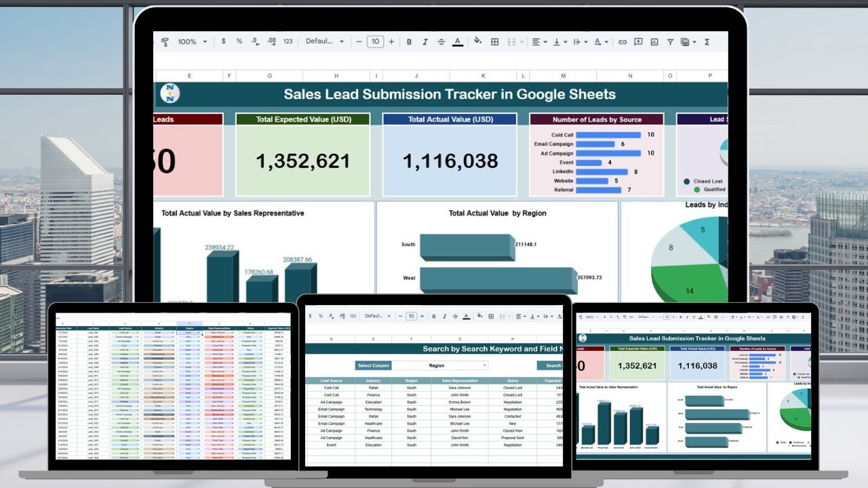Click Total Actual Value 1,116,038 on large monitor
Image resolution: width=868 pixels, height=488 pixels.
coord(450,161)
